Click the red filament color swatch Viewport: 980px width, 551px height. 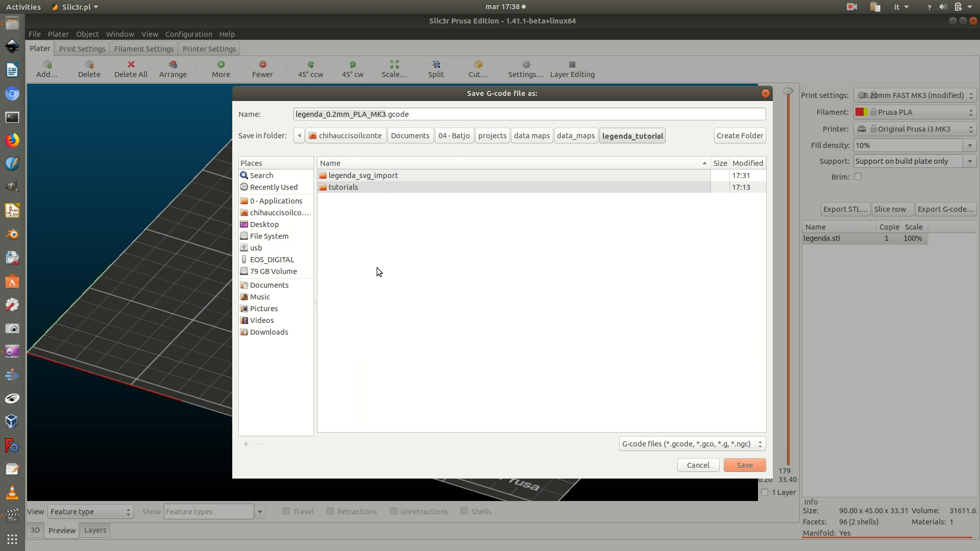862,112
